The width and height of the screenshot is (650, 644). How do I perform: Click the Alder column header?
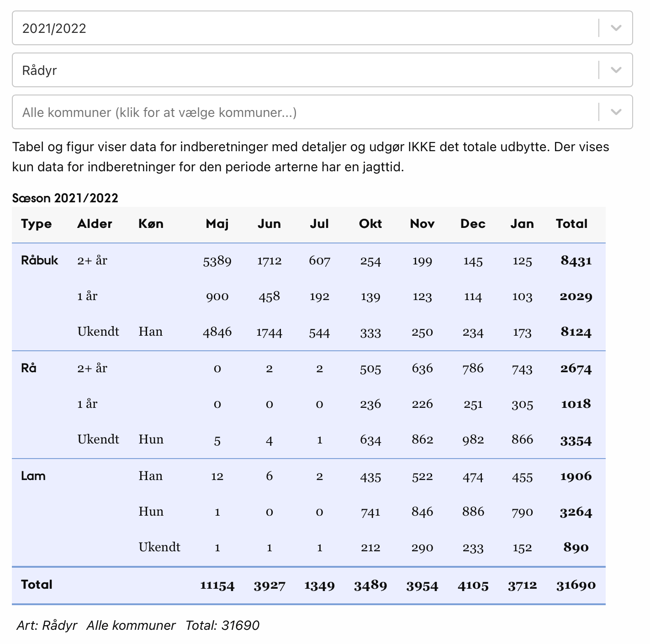point(95,224)
